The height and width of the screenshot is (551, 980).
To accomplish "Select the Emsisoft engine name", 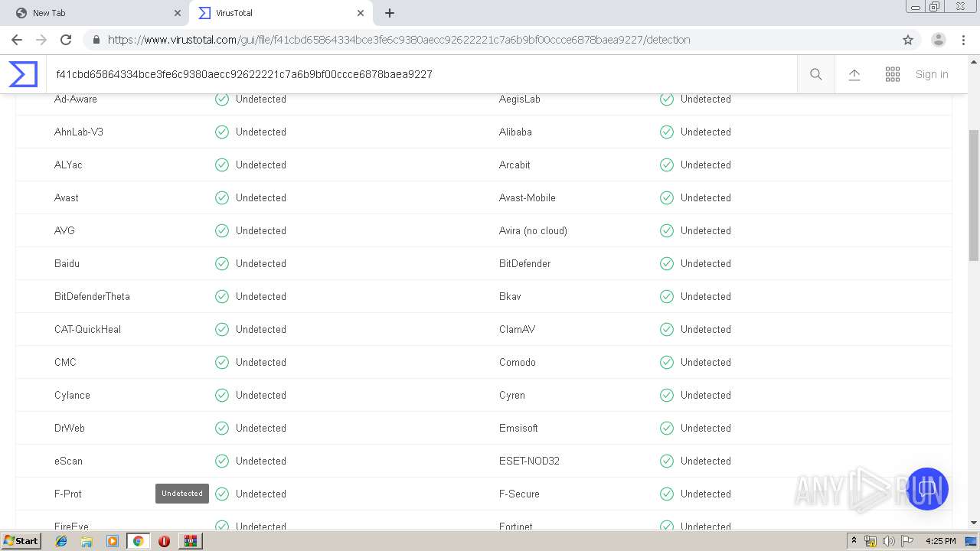I will (518, 428).
